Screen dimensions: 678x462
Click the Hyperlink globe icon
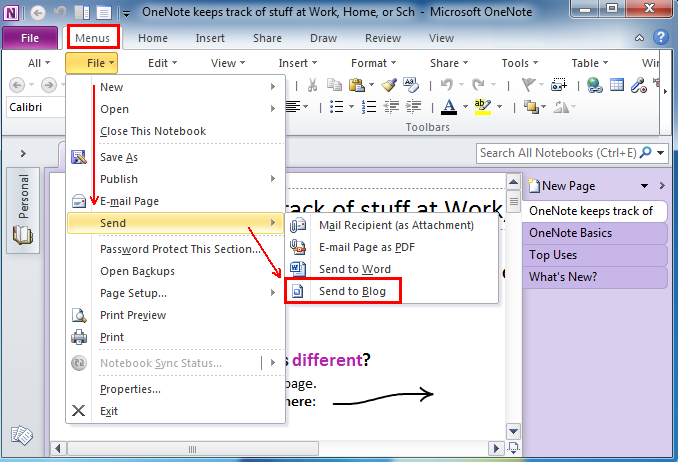point(595,85)
